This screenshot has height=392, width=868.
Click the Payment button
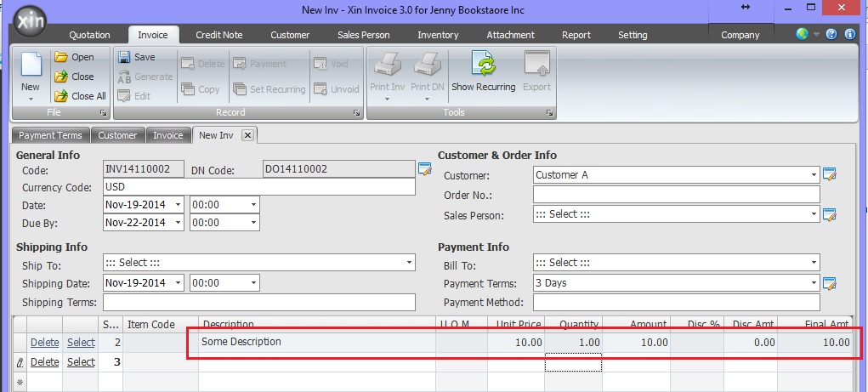(259, 64)
